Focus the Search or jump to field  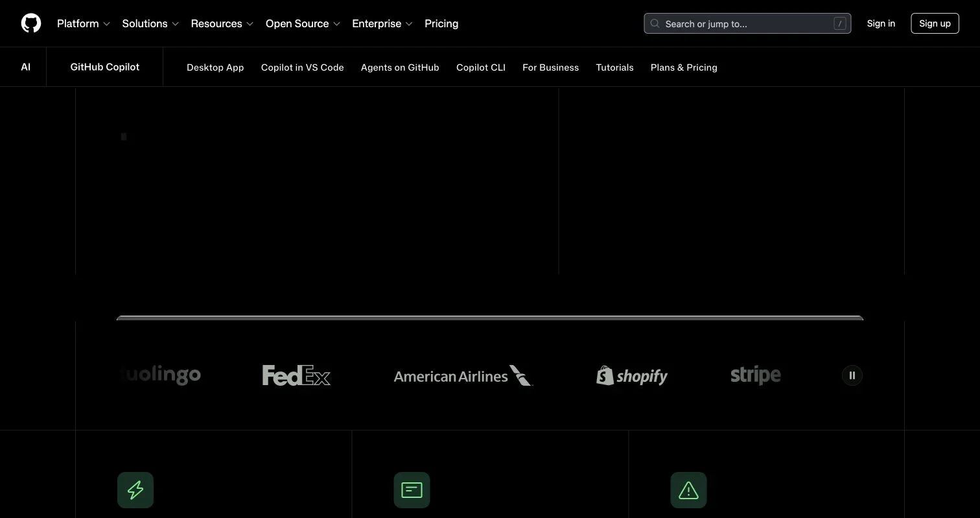747,23
